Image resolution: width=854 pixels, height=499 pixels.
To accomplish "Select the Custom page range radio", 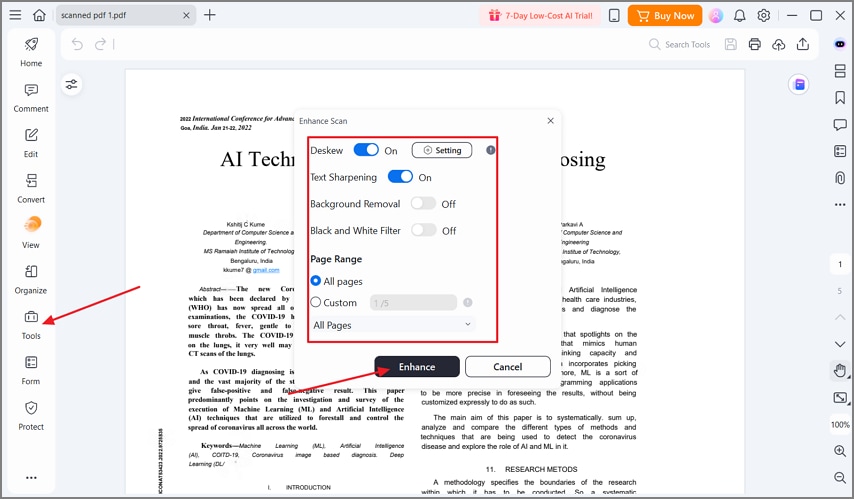I will 315,301.
